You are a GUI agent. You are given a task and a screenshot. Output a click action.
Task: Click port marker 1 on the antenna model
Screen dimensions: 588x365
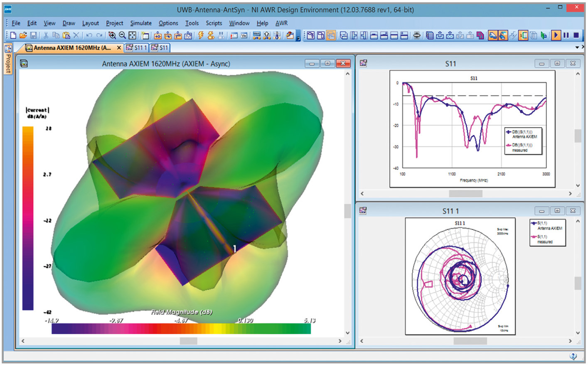pos(235,249)
